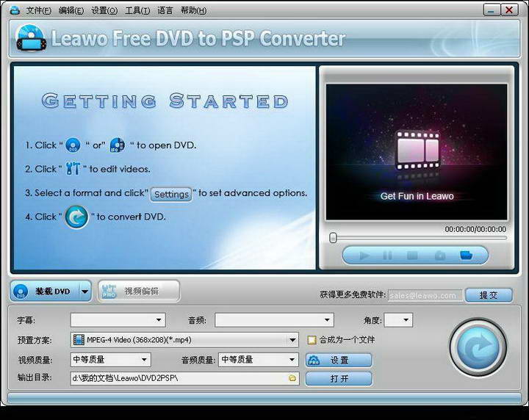Click the film icon in profile dropdown

[79, 340]
